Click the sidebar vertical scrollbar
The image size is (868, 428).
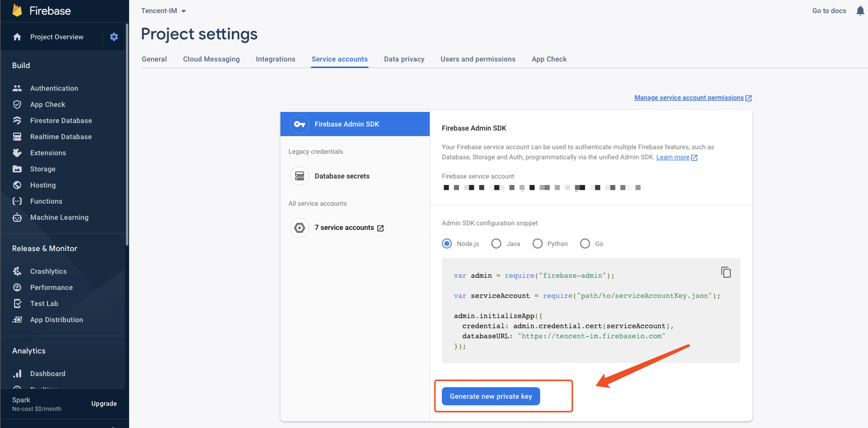pyautogui.click(x=127, y=135)
